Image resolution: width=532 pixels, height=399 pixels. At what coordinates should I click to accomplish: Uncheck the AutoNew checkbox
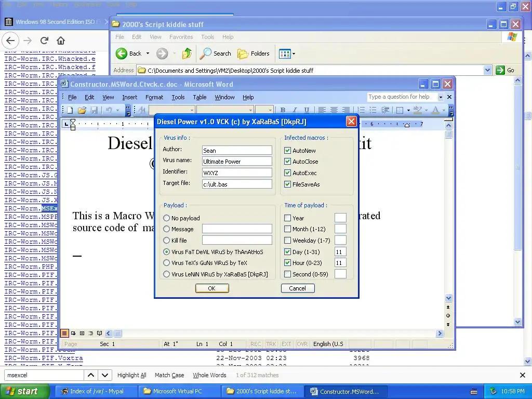tap(287, 150)
